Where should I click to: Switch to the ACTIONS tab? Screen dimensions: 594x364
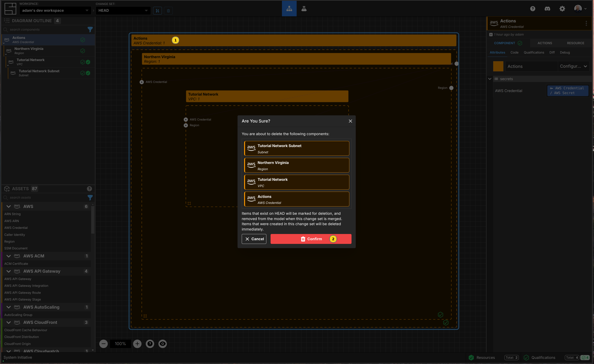[545, 43]
